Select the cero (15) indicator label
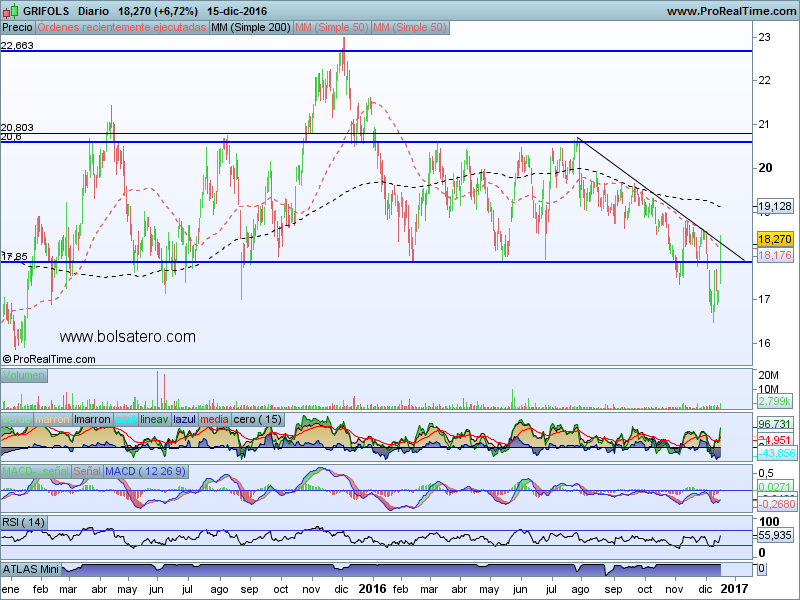The height and width of the screenshot is (600, 800). tap(257, 420)
